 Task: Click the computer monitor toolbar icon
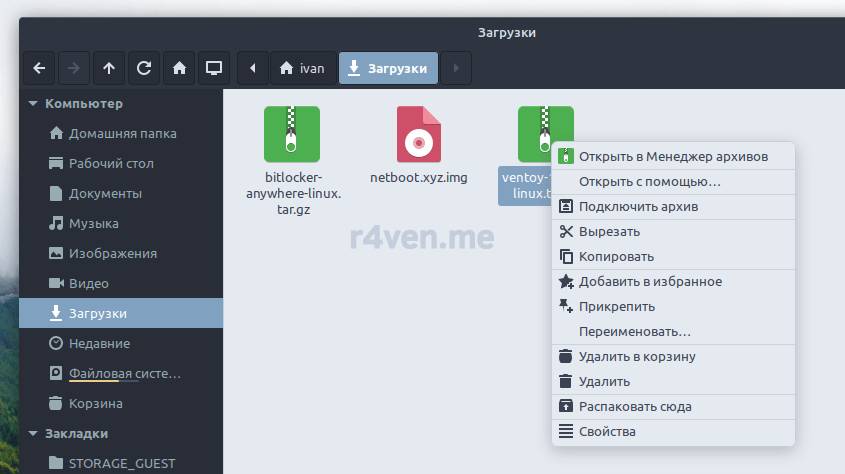[x=213, y=68]
